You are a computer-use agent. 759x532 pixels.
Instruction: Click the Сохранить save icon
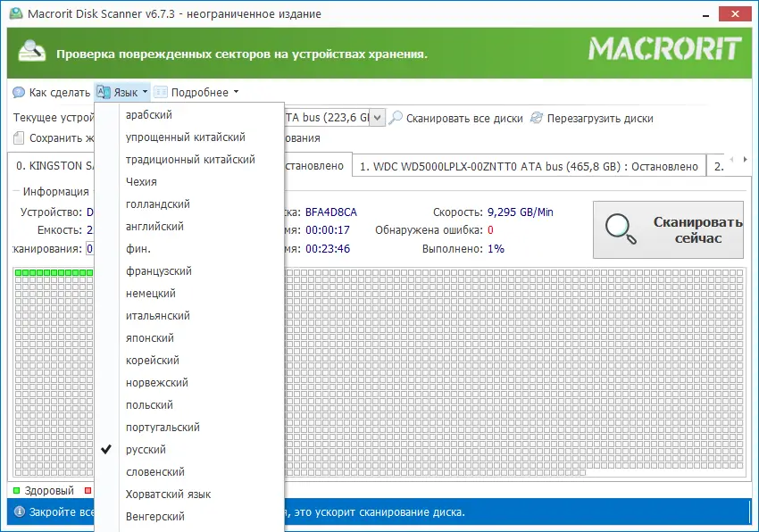[18, 139]
